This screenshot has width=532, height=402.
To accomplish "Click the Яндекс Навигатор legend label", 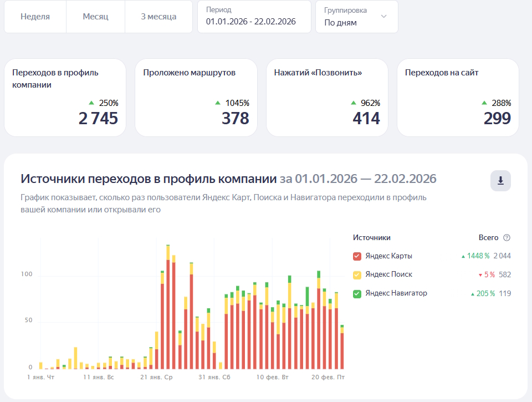I will [396, 293].
